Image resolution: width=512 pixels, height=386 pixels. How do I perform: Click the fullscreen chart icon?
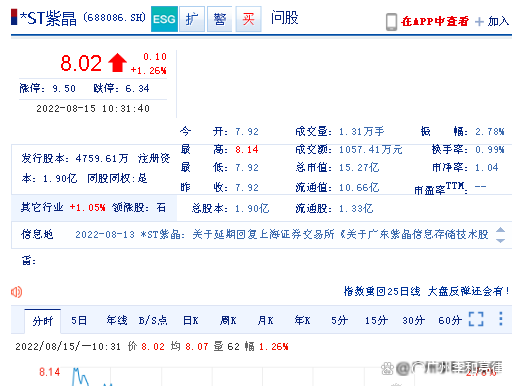pos(476,319)
